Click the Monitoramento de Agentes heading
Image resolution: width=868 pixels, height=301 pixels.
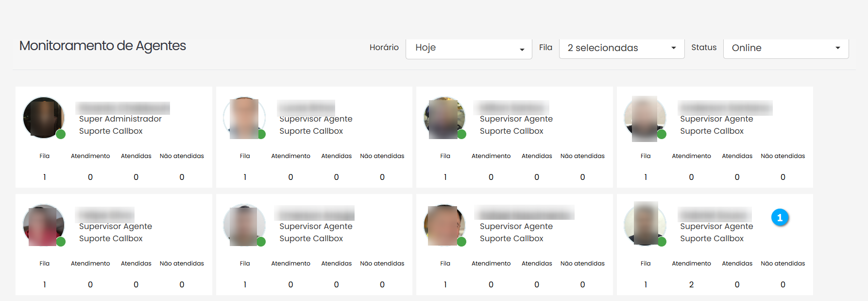102,46
